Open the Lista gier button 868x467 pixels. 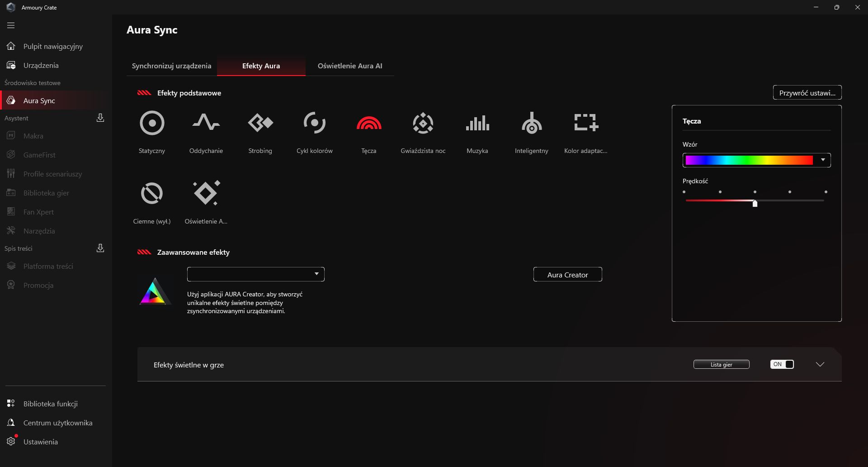pyautogui.click(x=722, y=364)
